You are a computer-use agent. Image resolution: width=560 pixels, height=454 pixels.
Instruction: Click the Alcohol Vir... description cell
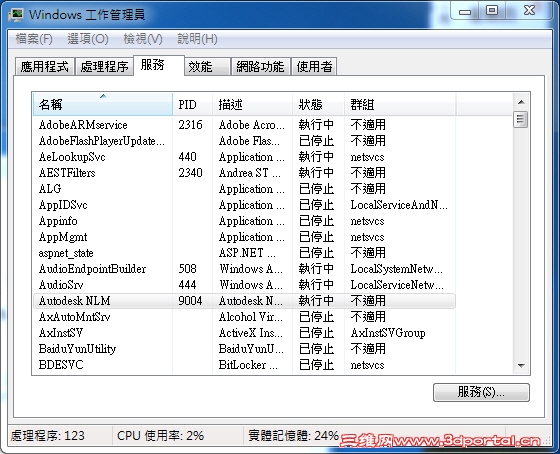pyautogui.click(x=251, y=317)
